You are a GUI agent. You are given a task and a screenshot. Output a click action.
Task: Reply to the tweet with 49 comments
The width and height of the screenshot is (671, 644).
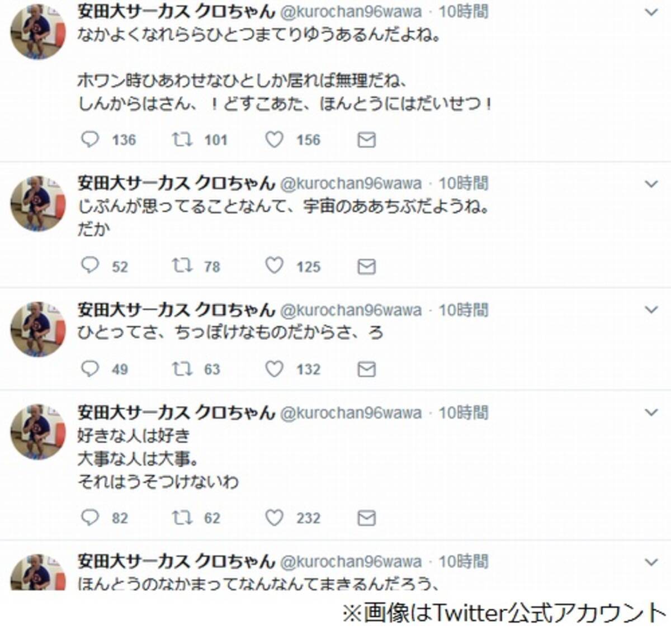pos(90,368)
